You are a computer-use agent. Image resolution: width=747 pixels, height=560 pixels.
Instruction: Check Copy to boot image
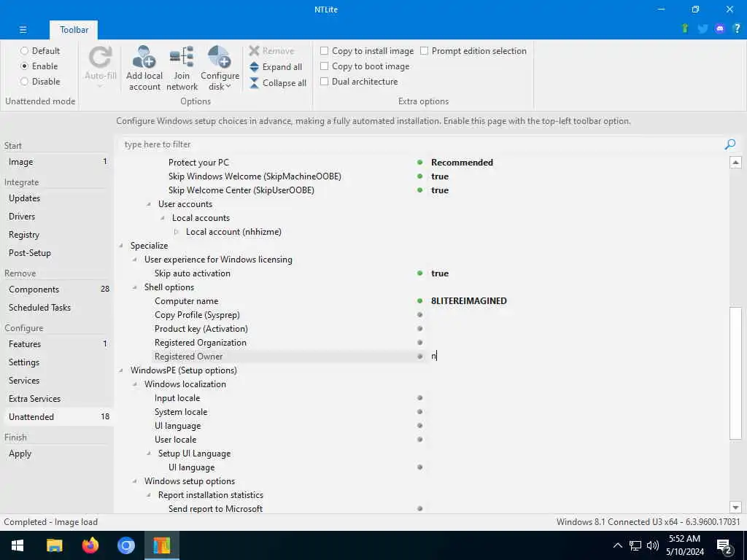click(x=324, y=66)
